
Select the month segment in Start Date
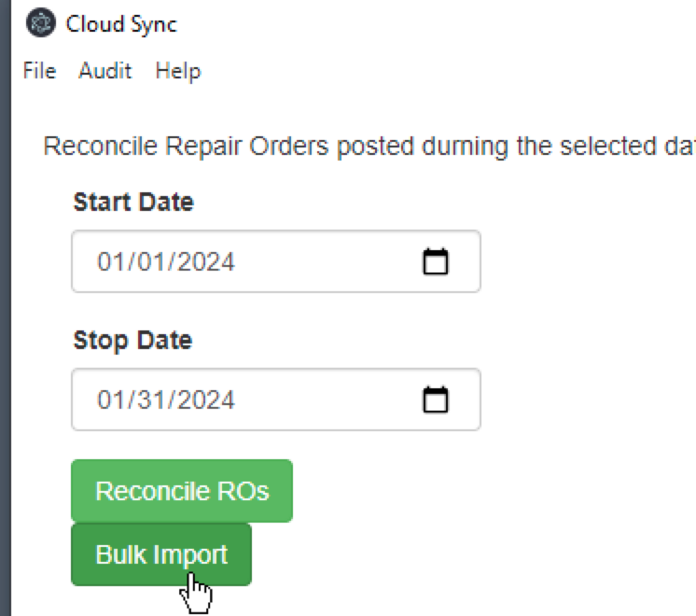click(110, 261)
